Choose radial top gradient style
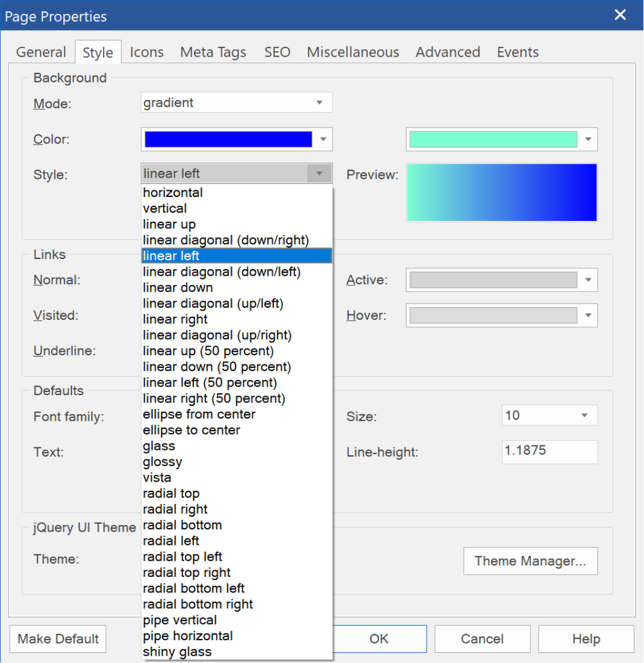This screenshot has width=644, height=663. tap(237, 493)
